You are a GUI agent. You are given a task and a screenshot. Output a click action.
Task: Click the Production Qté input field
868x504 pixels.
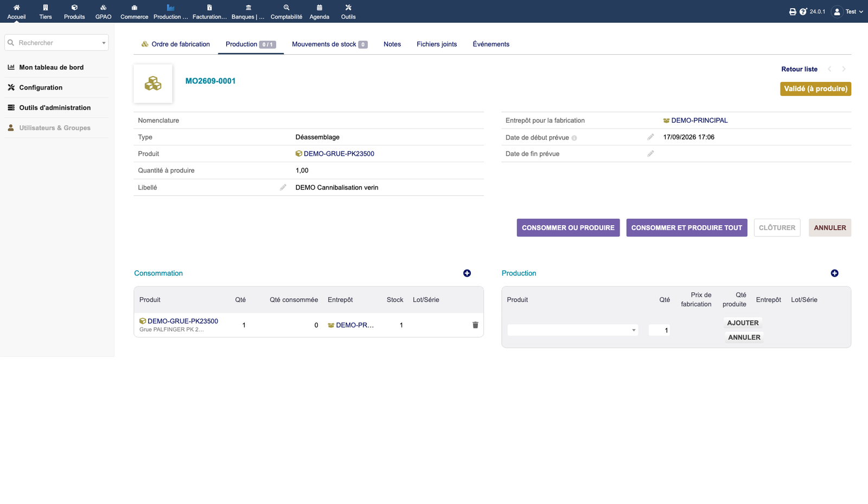click(x=659, y=330)
